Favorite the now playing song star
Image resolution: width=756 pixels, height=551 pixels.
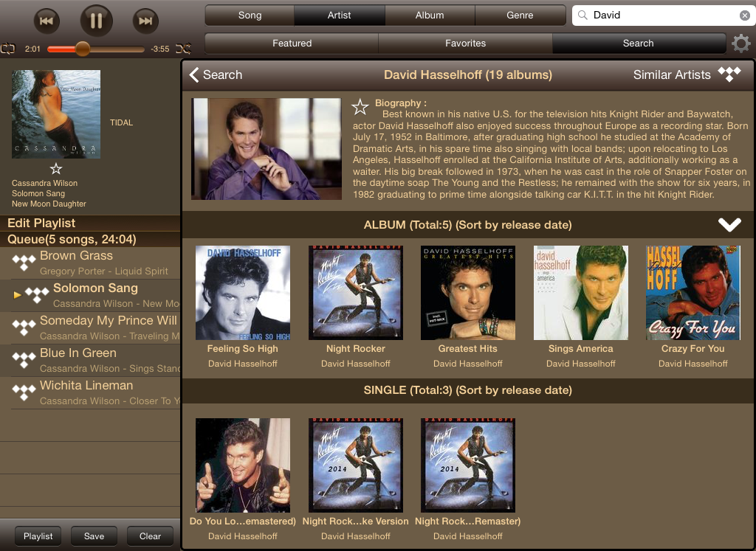pos(56,169)
